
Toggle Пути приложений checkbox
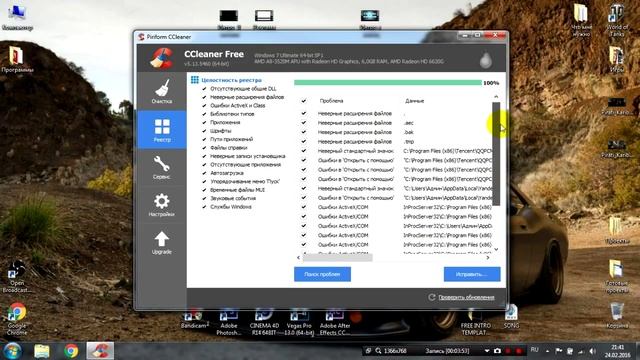pyautogui.click(x=204, y=139)
